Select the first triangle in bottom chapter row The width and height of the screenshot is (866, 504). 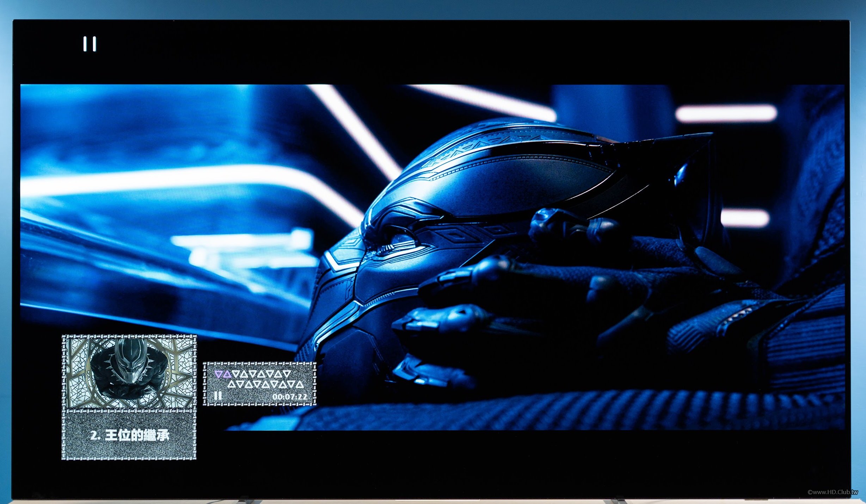(x=232, y=384)
